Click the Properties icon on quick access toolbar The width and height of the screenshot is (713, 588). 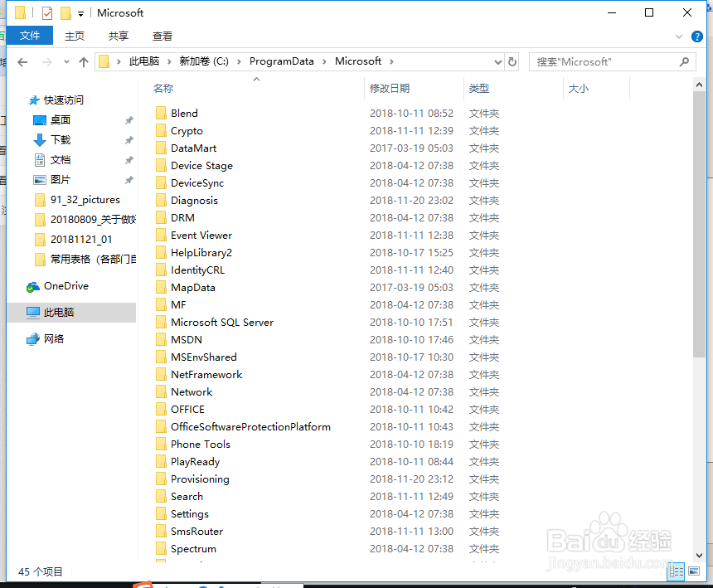[x=46, y=12]
